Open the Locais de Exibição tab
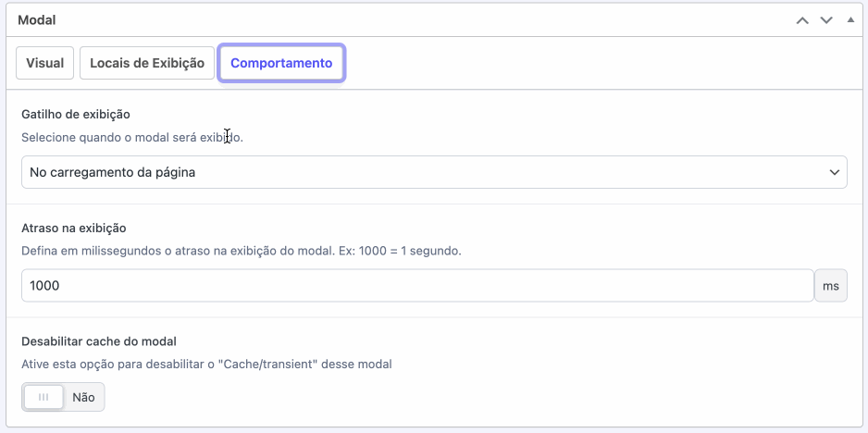 click(x=147, y=64)
